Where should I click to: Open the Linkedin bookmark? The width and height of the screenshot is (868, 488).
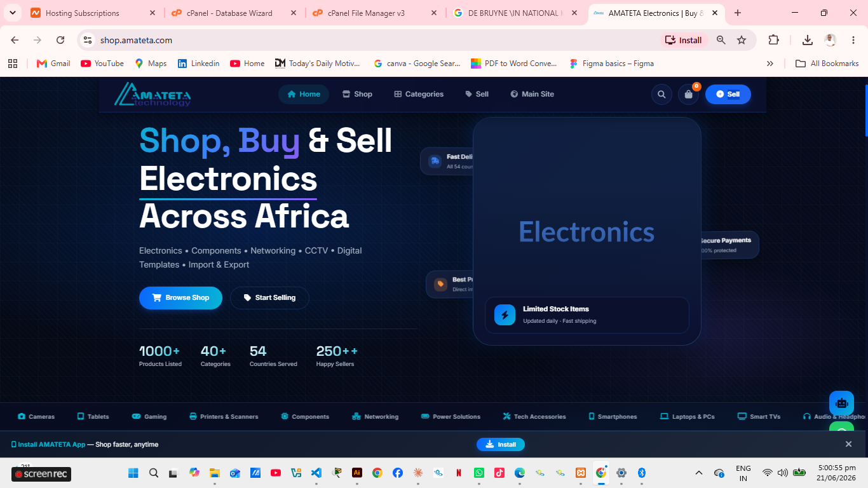click(x=198, y=64)
